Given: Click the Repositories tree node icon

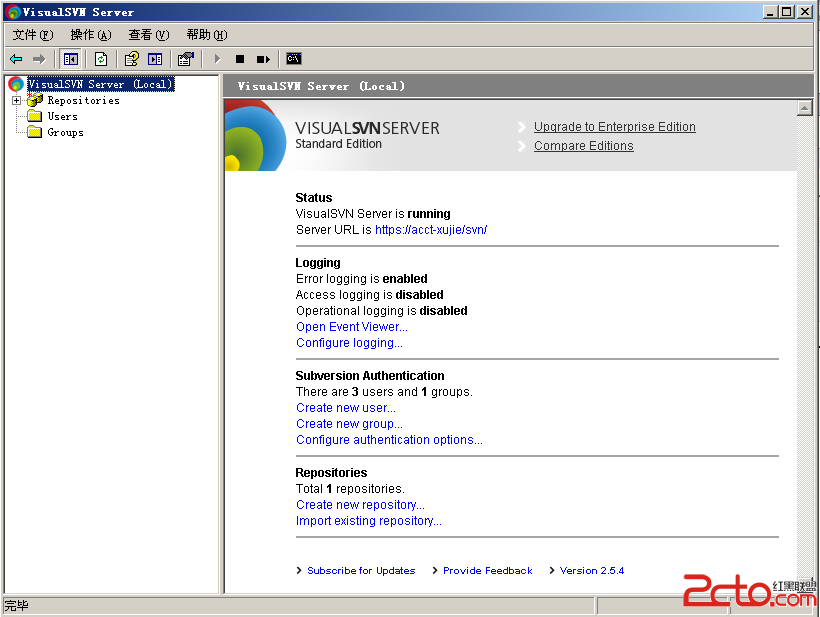Looking at the screenshot, I should (35, 99).
